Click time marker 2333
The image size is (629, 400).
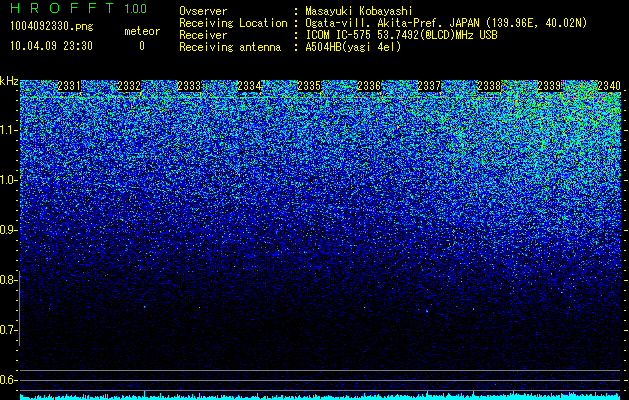point(189,86)
